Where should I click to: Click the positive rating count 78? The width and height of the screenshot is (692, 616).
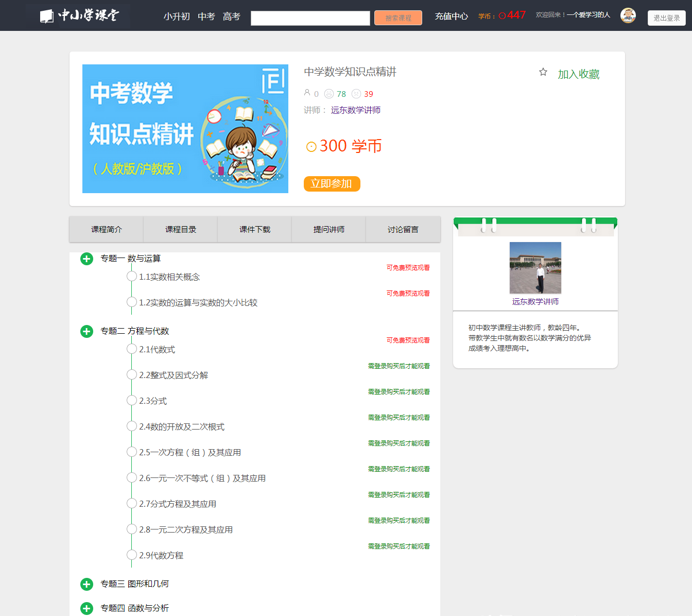[341, 94]
